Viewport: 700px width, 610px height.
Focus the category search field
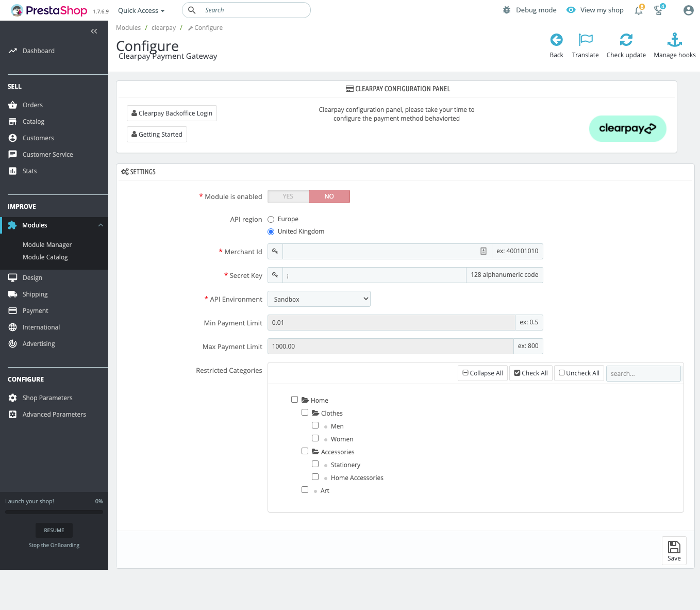(x=643, y=374)
